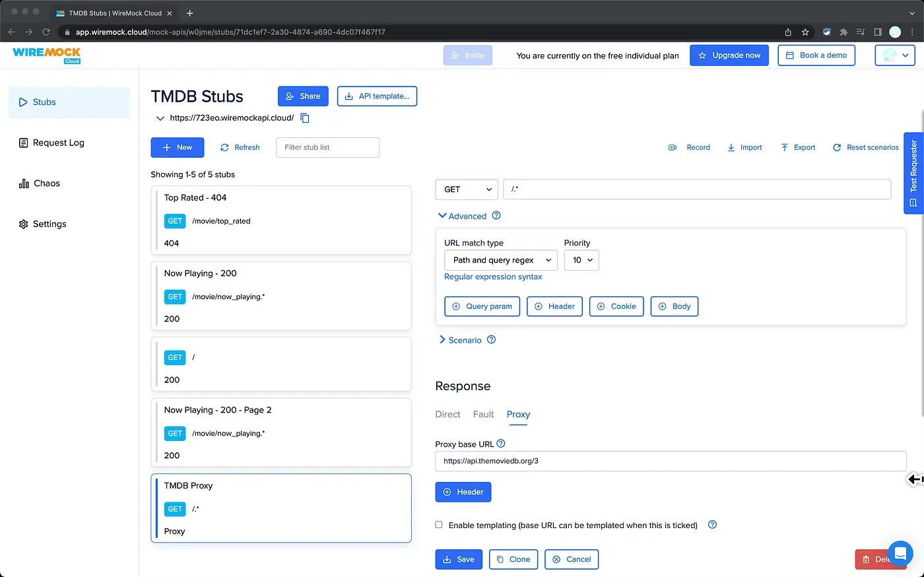The width and height of the screenshot is (924, 577).
Task: Click the Scenario help question mark
Action: 491,340
